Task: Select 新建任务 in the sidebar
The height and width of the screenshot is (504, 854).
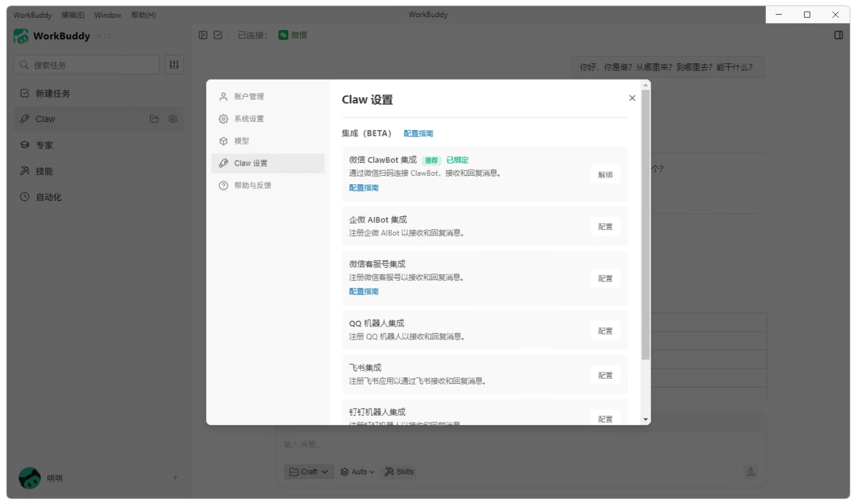Action: point(99,93)
